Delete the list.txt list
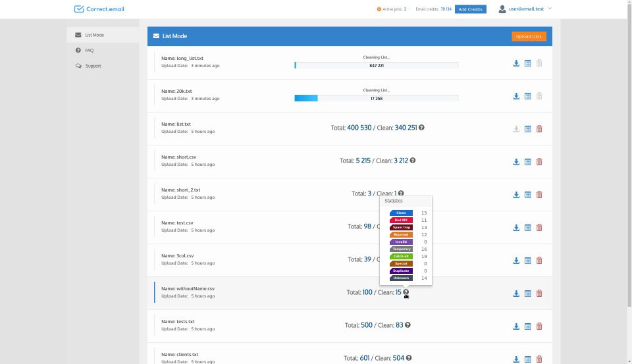The height and width of the screenshot is (364, 632). tap(539, 129)
